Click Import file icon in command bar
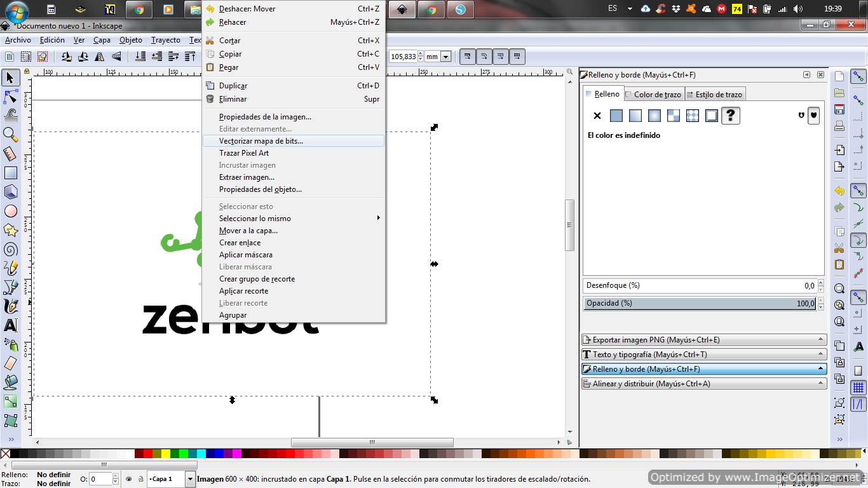Viewport: 868px width, 488px height. [x=839, y=150]
